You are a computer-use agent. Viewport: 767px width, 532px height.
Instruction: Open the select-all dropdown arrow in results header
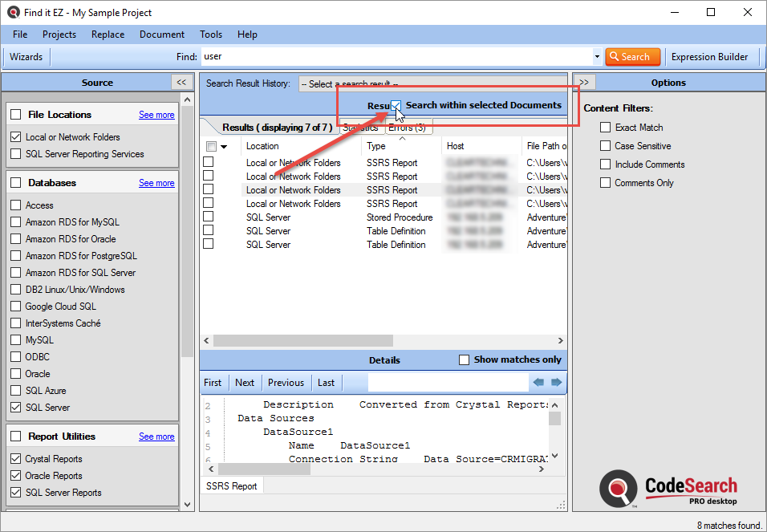[224, 146]
